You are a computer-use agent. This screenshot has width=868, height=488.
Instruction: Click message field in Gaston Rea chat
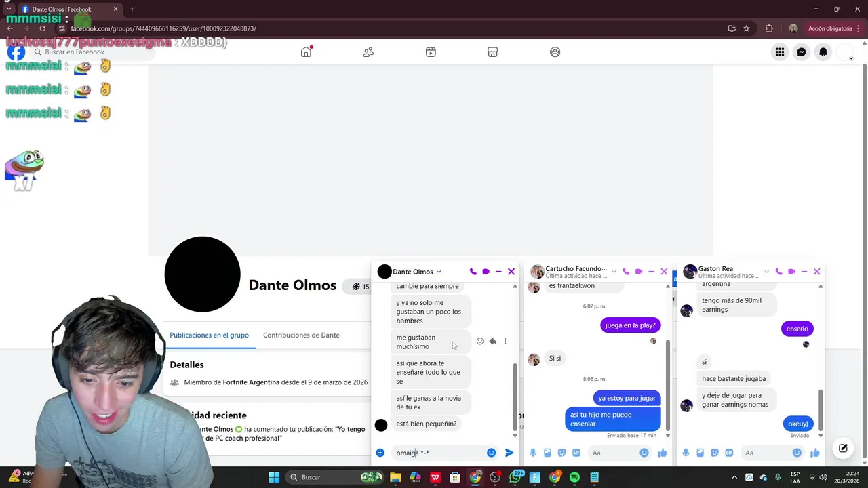(x=771, y=453)
